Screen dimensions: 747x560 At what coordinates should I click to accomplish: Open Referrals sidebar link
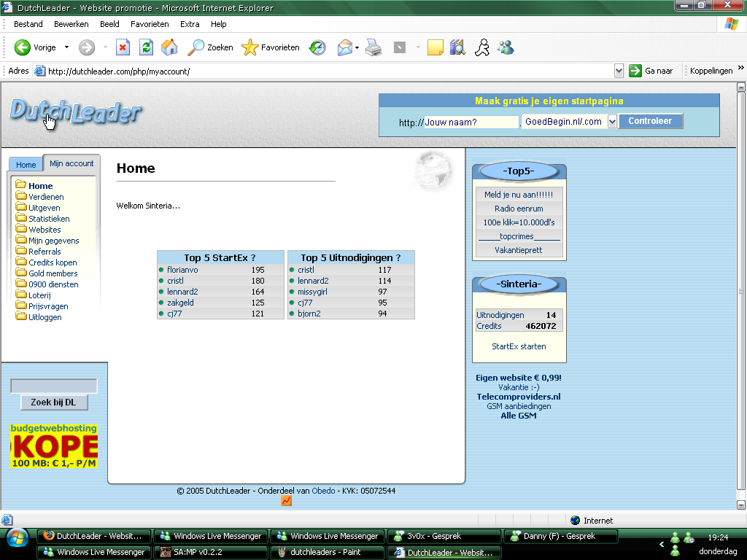[x=44, y=252]
